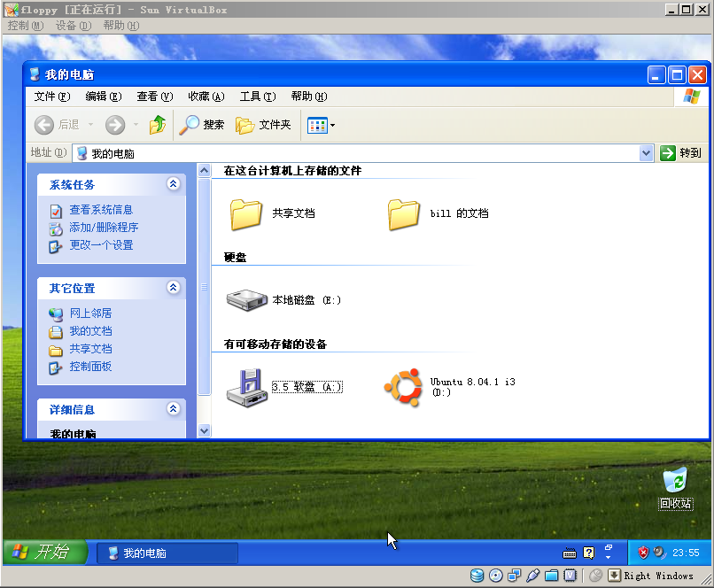Click VirtualBox USB status icon

pos(532,576)
